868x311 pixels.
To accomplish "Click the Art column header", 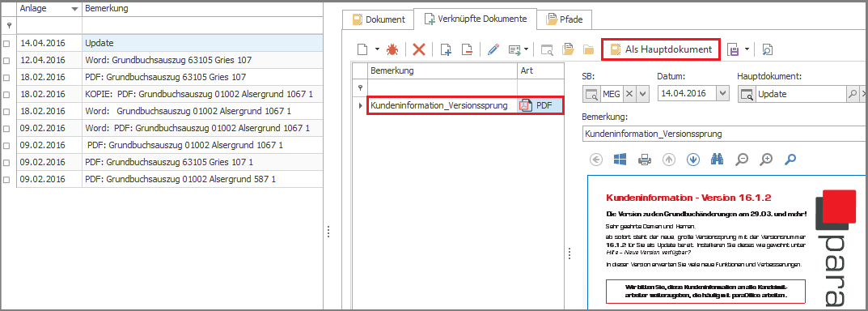I will 541,71.
